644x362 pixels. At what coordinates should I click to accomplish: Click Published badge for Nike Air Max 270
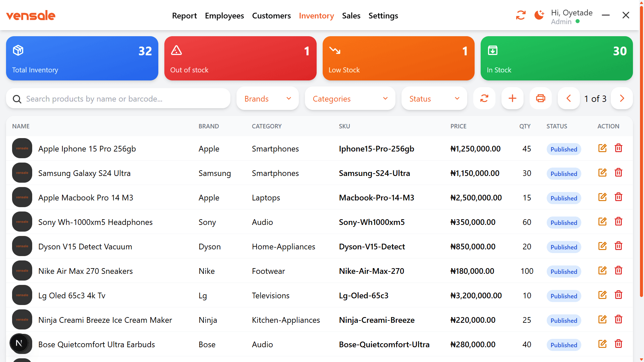[x=563, y=271]
